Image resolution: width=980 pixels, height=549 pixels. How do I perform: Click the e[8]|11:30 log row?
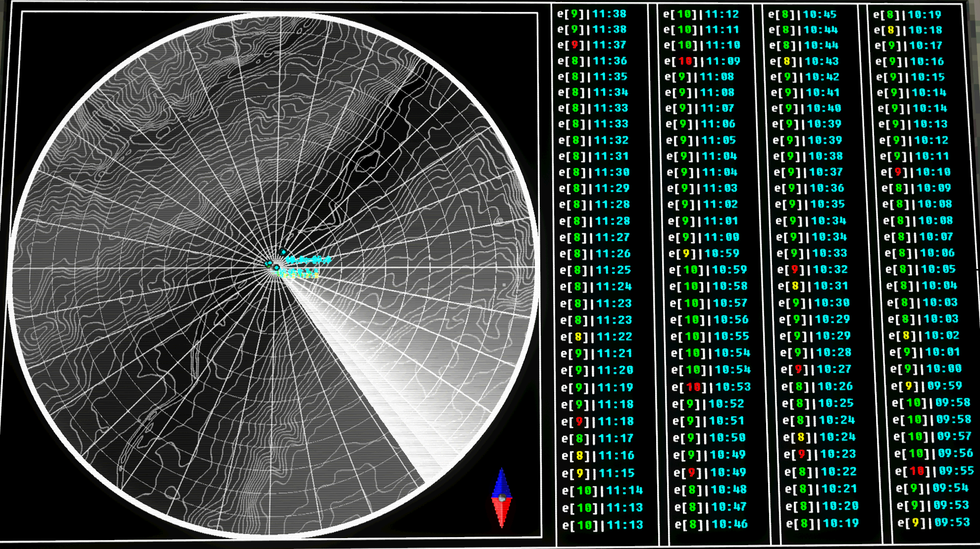point(594,172)
